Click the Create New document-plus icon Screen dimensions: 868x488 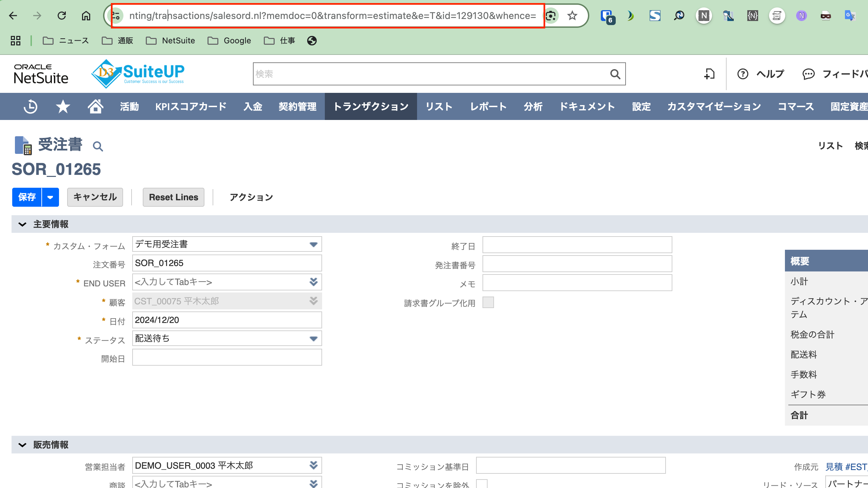709,74
